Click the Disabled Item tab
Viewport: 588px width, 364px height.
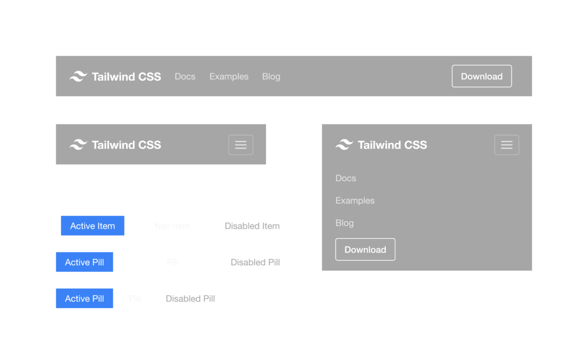(252, 226)
